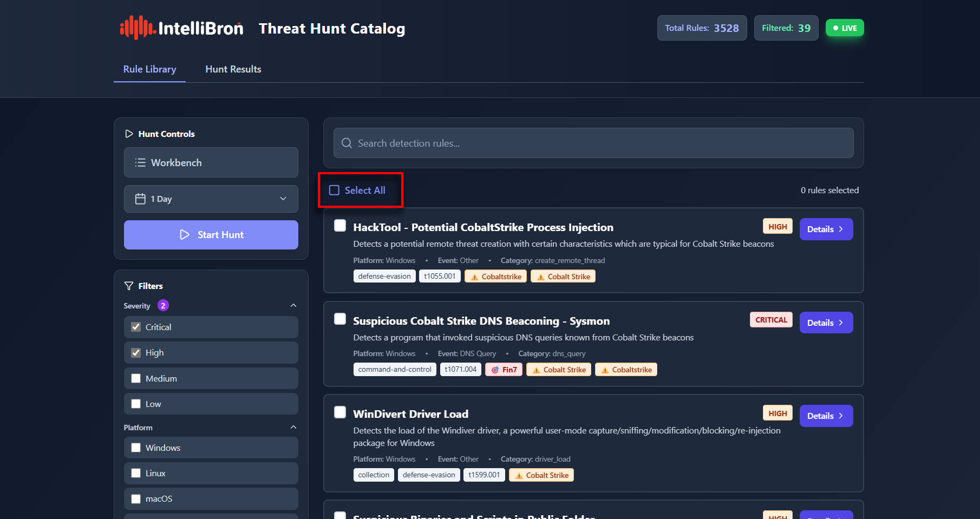This screenshot has width=980, height=519.
Task: Select the WinDivert Driver Load rule checkbox
Action: (340, 412)
